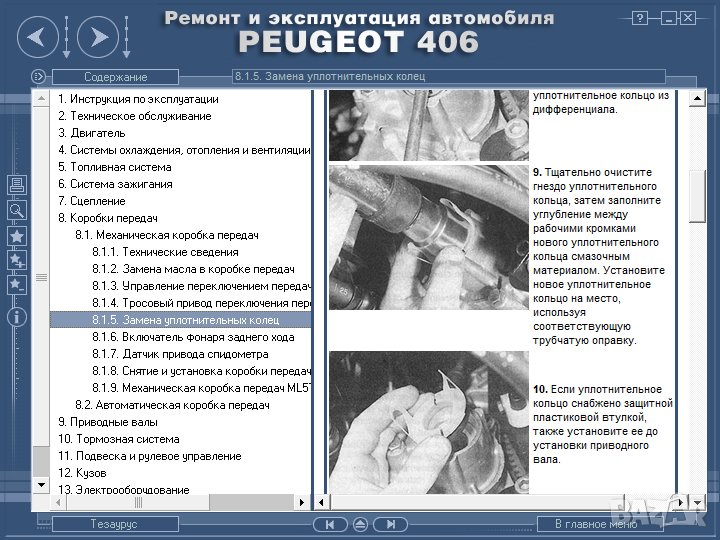The width and height of the screenshot is (720, 540).
Task: Click the up-level eject button at bottom
Action: click(360, 524)
